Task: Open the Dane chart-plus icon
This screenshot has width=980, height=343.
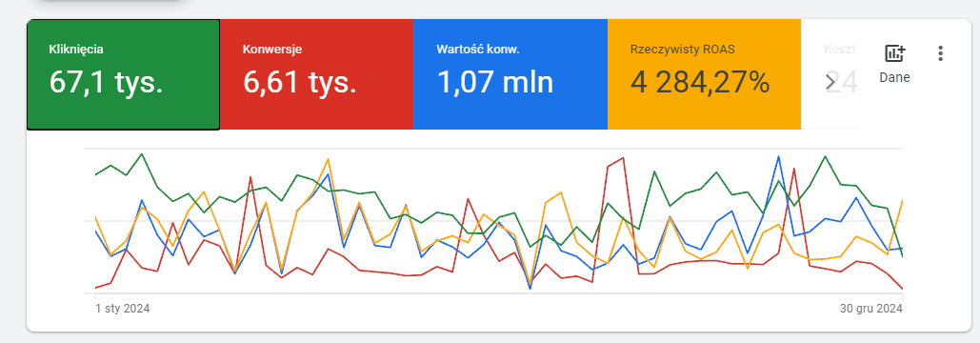Action: coord(894,53)
